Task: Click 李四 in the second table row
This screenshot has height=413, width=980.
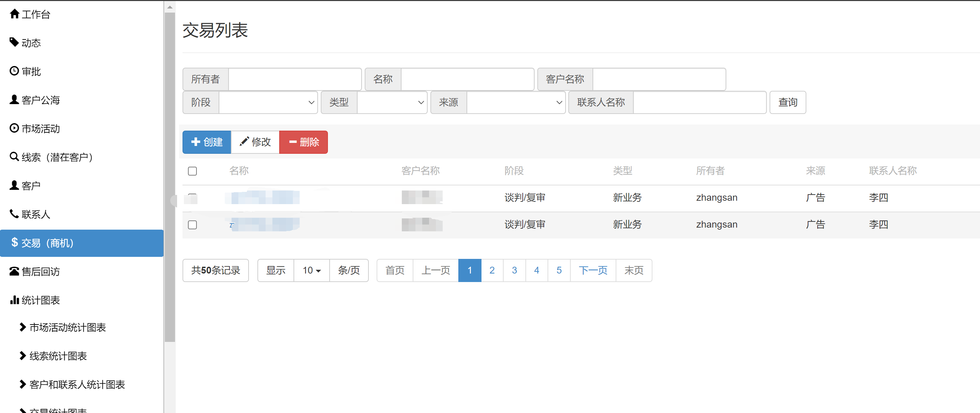Action: (x=879, y=225)
